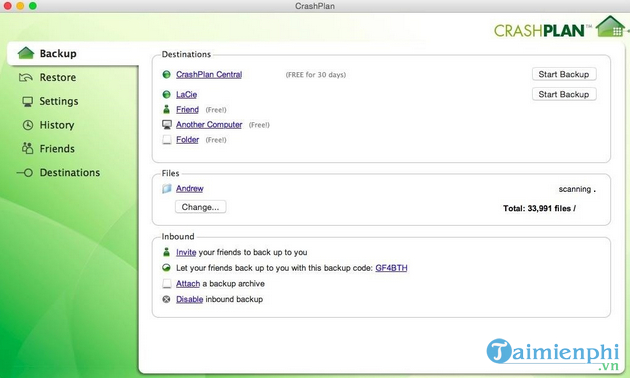
Task: Click the green globe icon beside LaCie
Action: tap(166, 94)
